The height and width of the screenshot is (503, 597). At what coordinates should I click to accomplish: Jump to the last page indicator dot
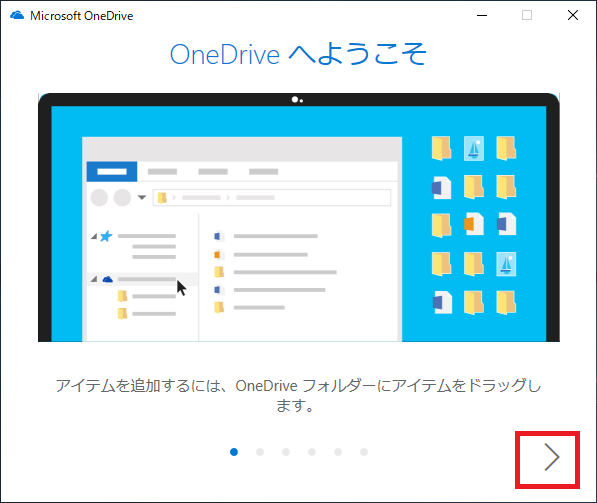pos(364,452)
